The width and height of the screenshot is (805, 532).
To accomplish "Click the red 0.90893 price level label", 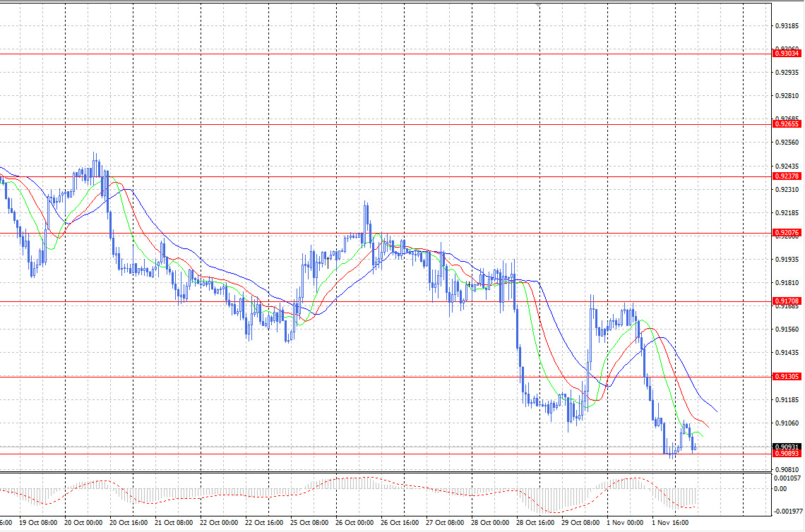I will point(787,454).
